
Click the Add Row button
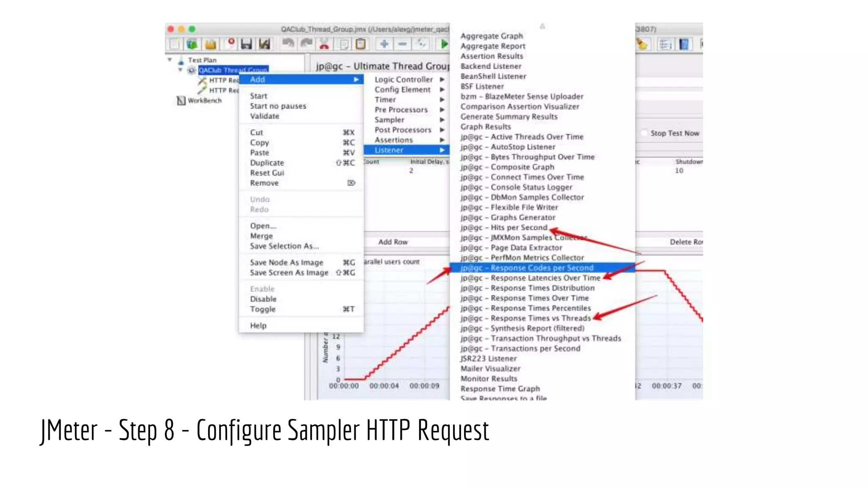coord(393,242)
